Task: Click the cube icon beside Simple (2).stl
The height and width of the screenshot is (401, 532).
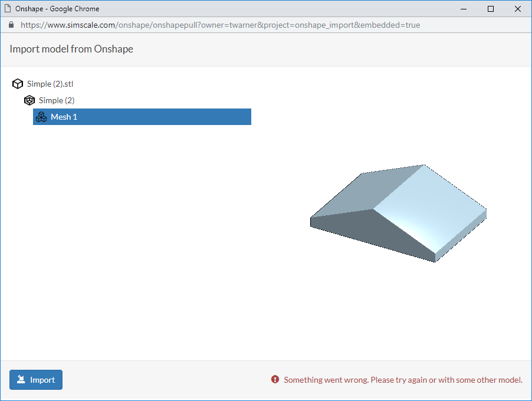Action: [x=18, y=84]
